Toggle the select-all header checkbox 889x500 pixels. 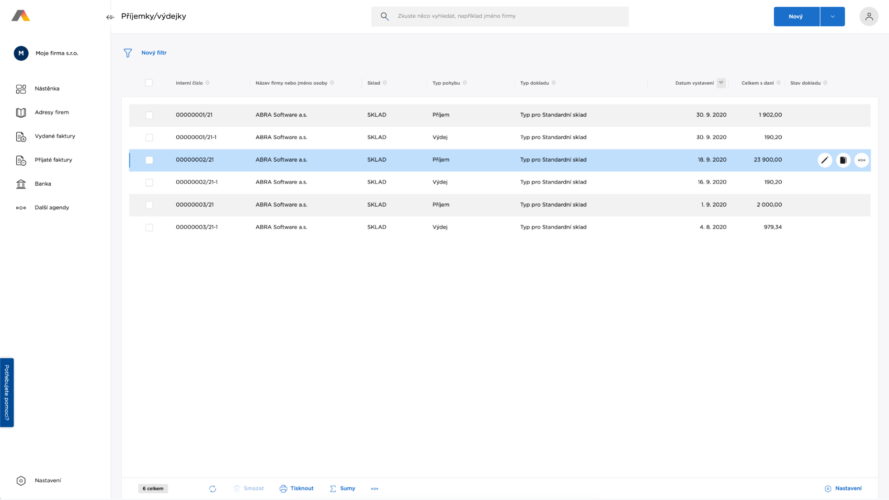pos(149,83)
